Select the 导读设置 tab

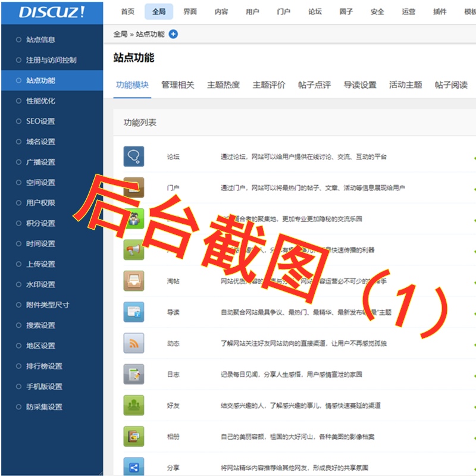[x=360, y=85]
